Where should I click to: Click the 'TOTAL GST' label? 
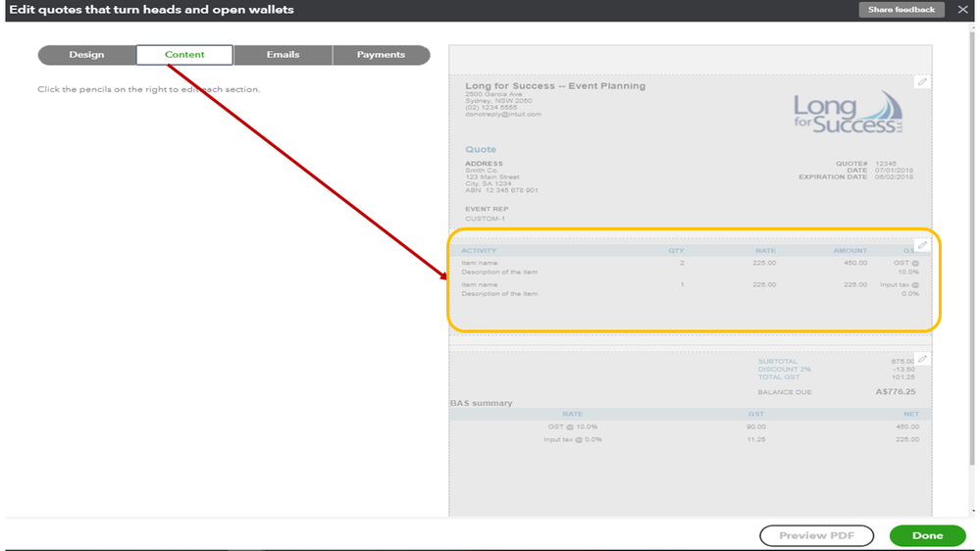pyautogui.click(x=779, y=377)
